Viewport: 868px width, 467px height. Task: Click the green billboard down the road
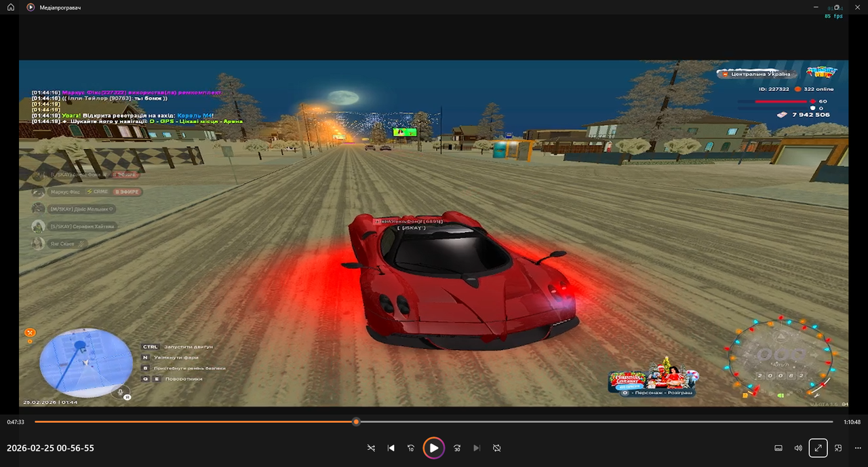(x=404, y=132)
